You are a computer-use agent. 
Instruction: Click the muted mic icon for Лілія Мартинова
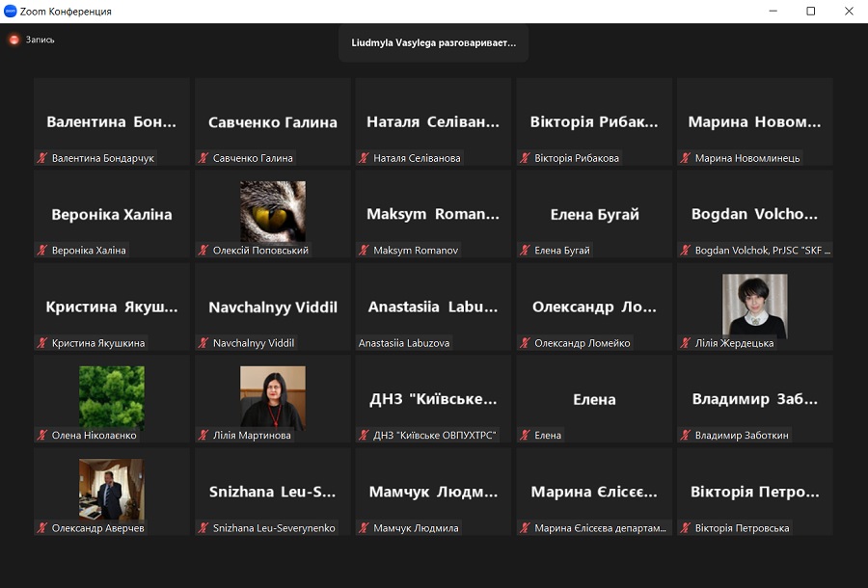(203, 436)
